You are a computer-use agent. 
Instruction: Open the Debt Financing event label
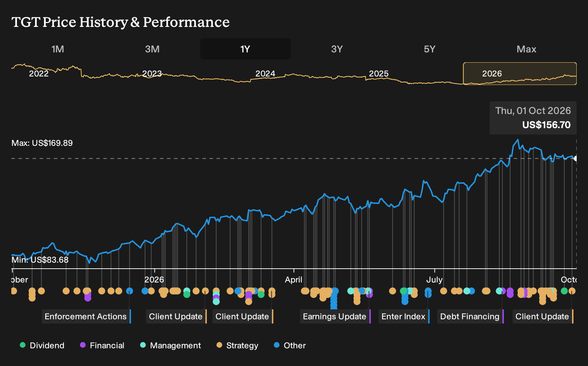point(470,316)
